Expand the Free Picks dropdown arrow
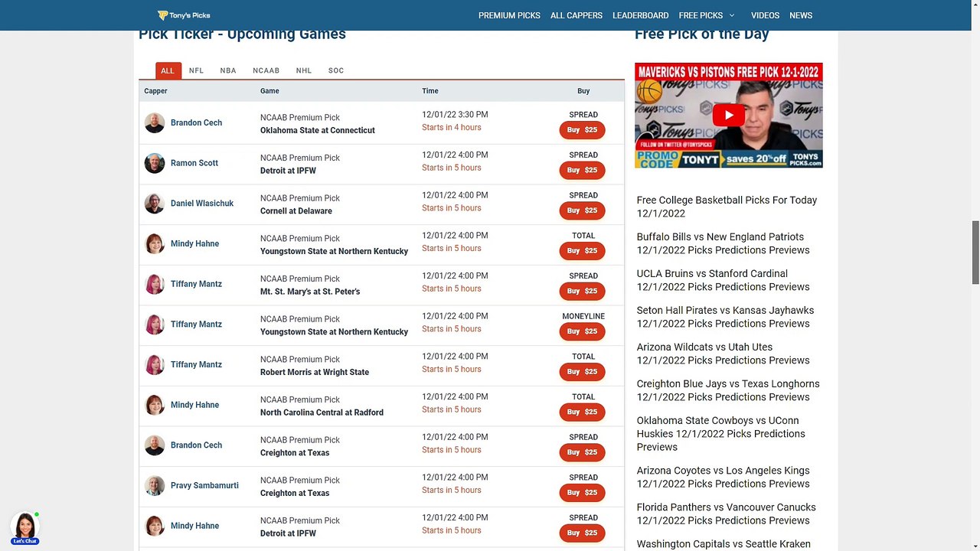The width and height of the screenshot is (980, 551). click(x=731, y=15)
